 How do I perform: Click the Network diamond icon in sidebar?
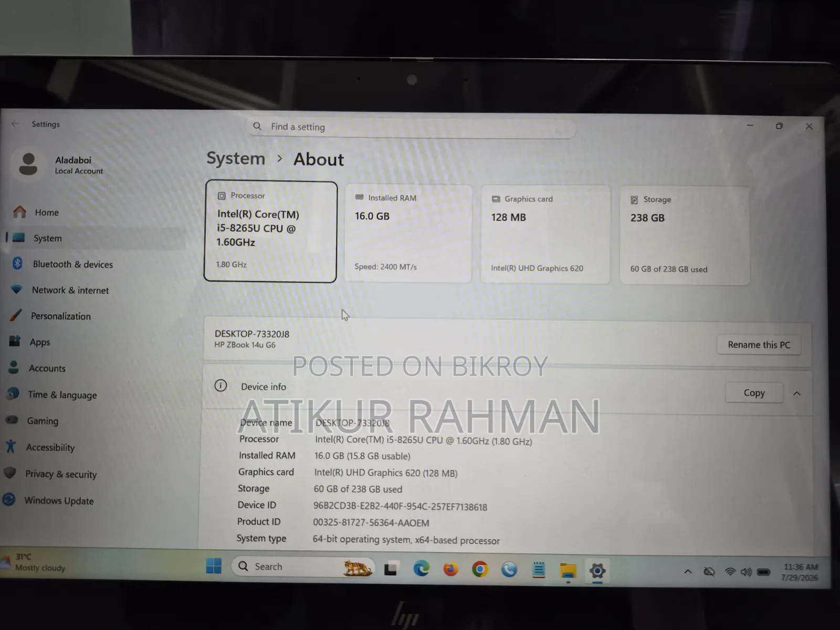click(x=16, y=289)
